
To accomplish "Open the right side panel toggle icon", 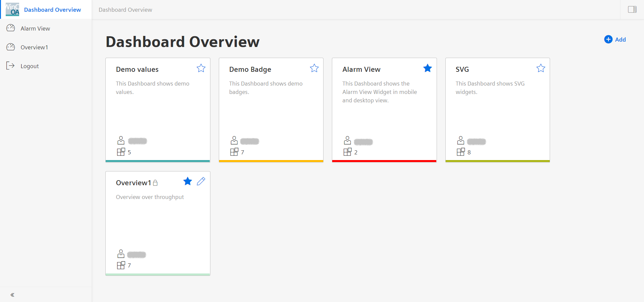I will coord(632,9).
